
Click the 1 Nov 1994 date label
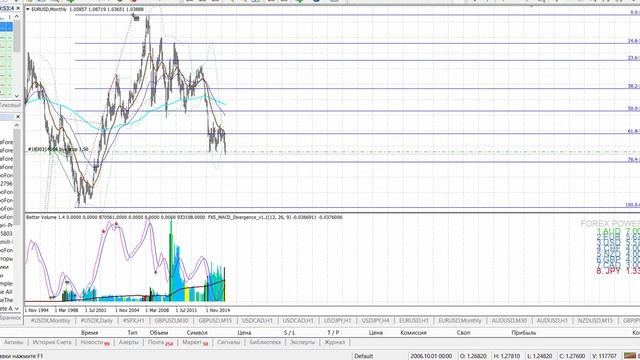(37, 310)
